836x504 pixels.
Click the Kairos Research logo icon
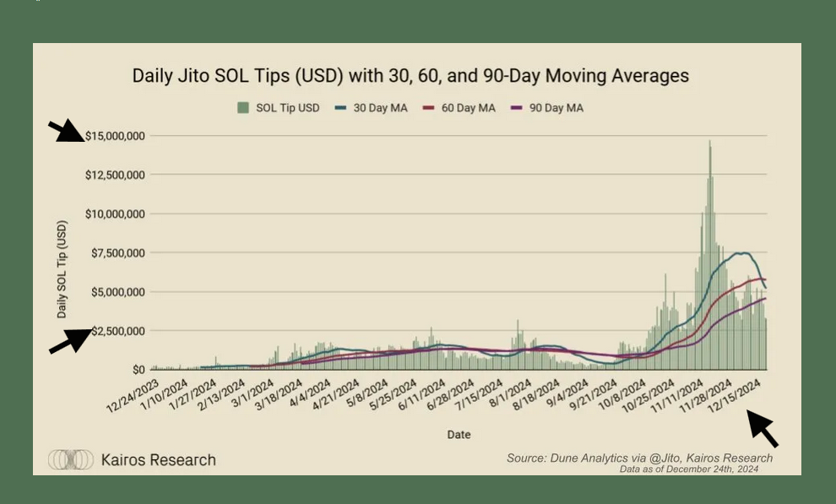[x=71, y=459]
